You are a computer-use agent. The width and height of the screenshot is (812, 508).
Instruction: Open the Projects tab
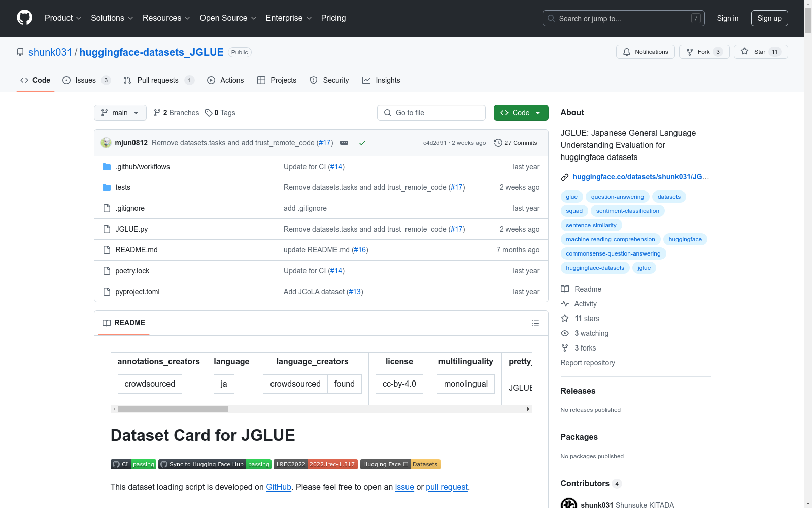click(x=277, y=80)
